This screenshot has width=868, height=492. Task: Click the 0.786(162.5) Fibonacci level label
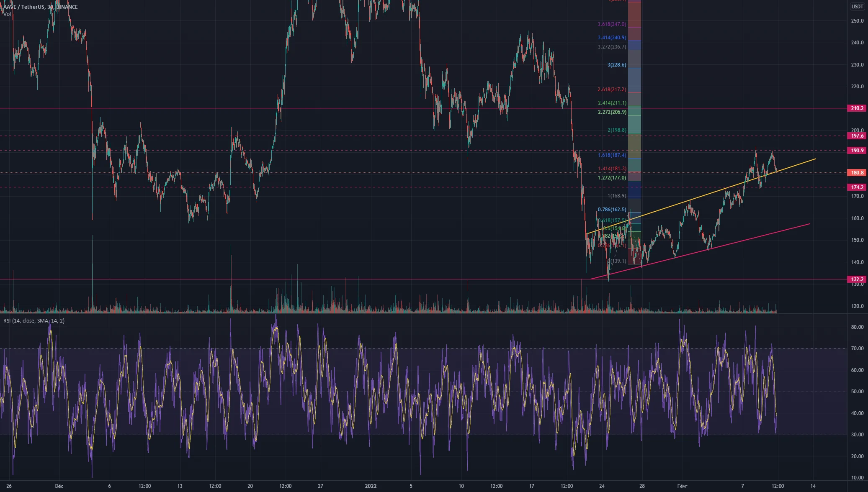pyautogui.click(x=612, y=210)
